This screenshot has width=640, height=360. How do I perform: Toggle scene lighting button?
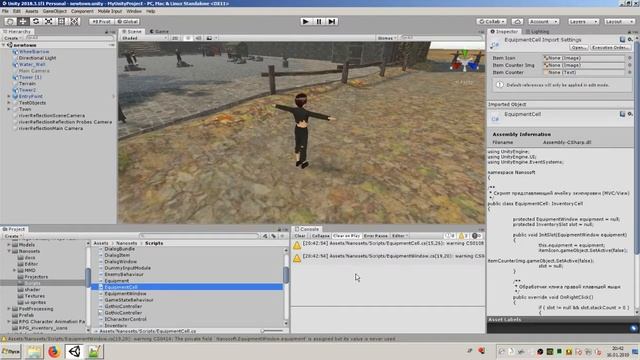[x=188, y=38]
